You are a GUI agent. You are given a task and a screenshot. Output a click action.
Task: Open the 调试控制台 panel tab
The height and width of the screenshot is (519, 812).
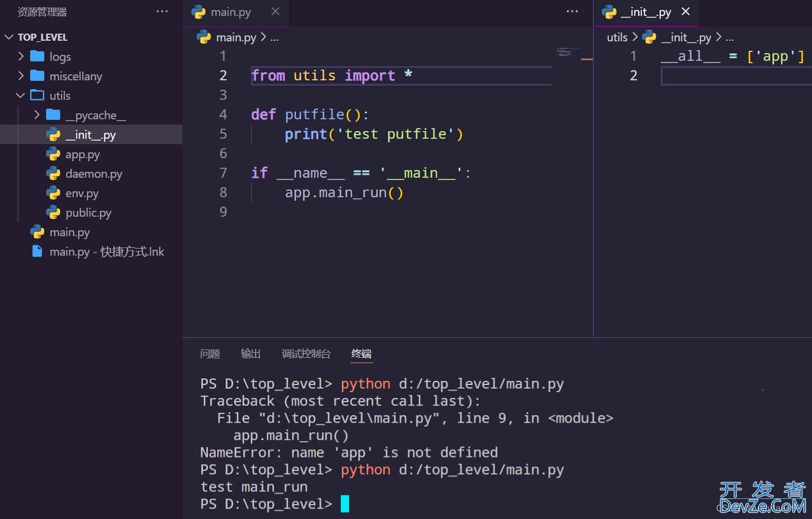[x=306, y=354]
